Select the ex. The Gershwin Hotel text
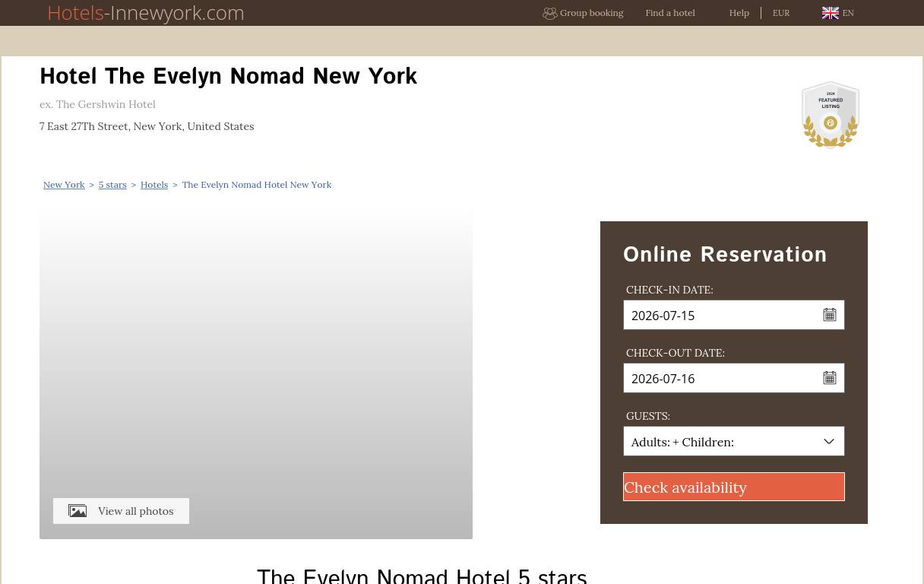 coord(97,104)
